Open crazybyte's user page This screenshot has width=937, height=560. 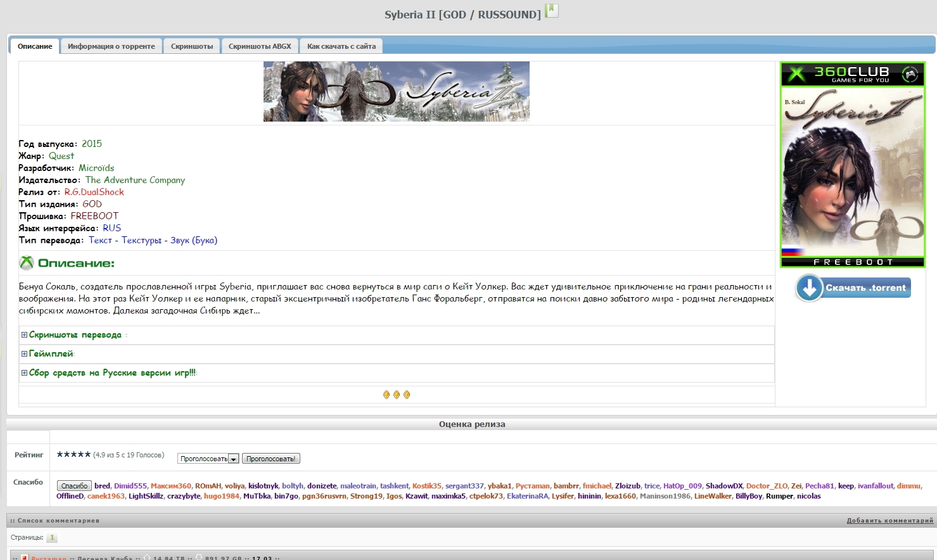coord(184,496)
